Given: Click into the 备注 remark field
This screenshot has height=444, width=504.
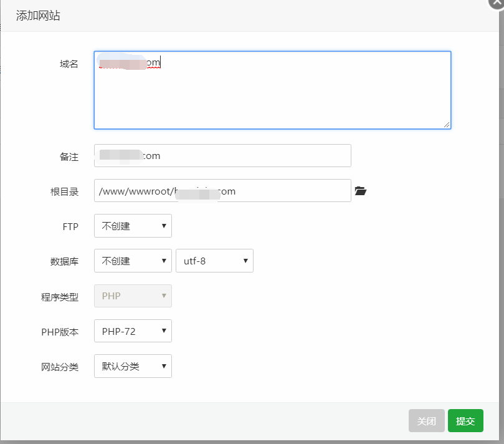Looking at the screenshot, I should coord(222,156).
